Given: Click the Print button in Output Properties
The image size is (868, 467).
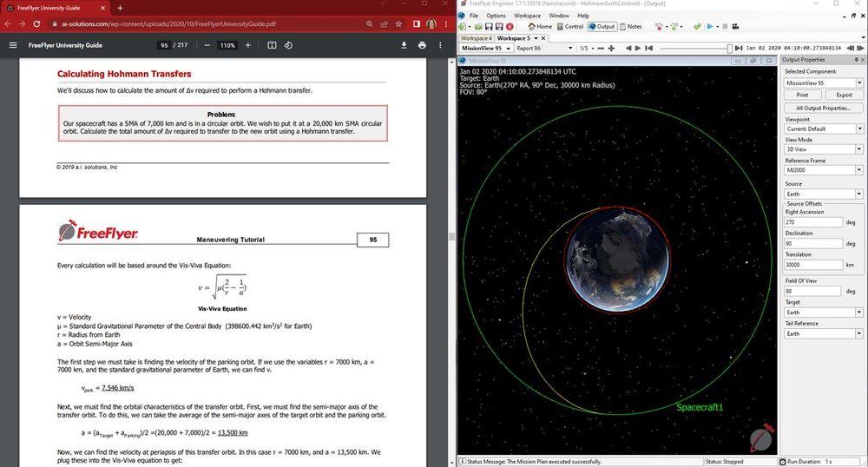Looking at the screenshot, I should [x=802, y=95].
